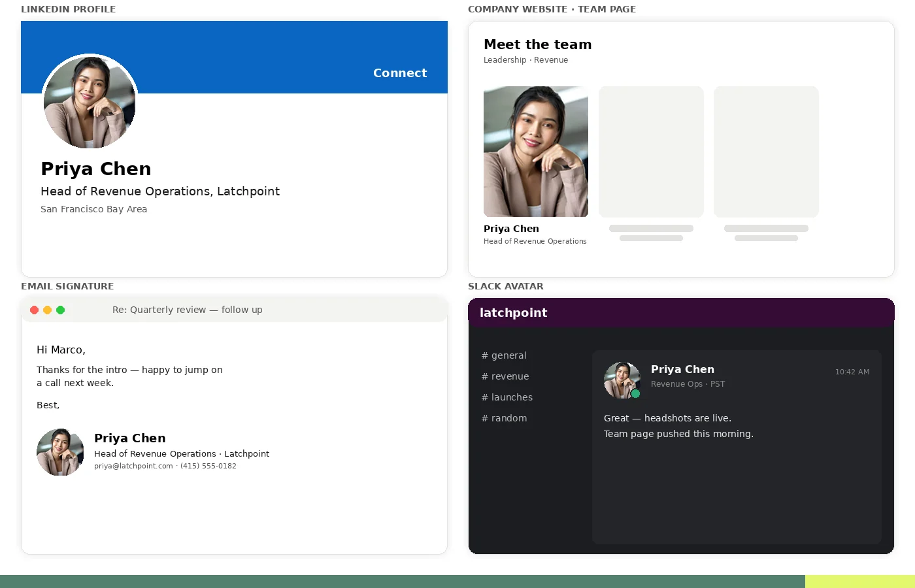The image size is (915, 588).
Task: Select the second placeholder team member card
Action: pos(651,152)
